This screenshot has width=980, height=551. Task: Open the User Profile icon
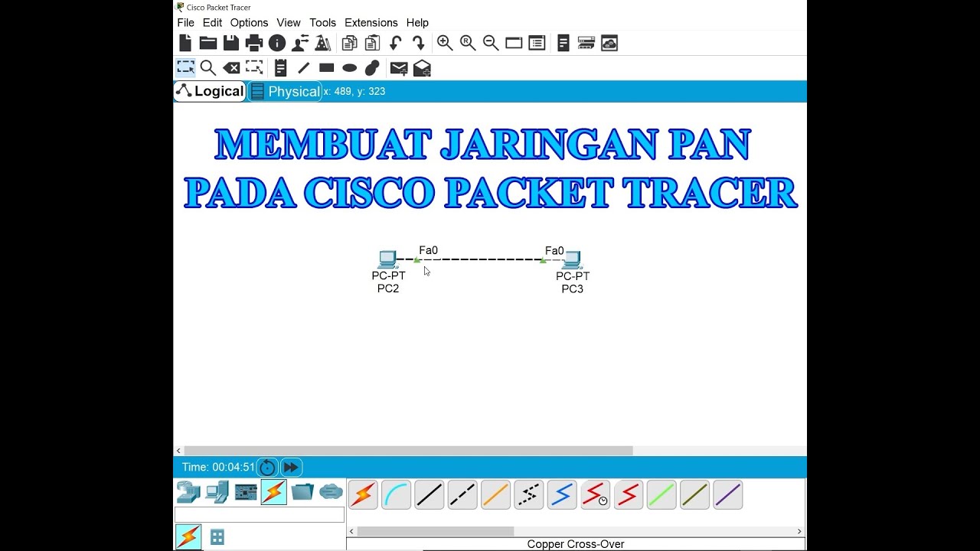(x=300, y=44)
